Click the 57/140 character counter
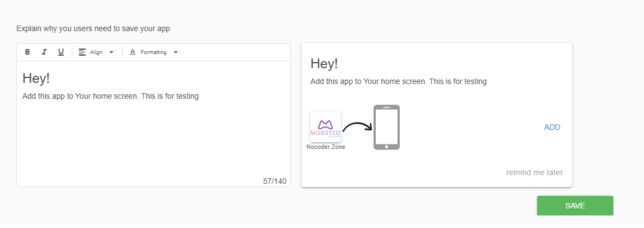Image resolution: width=644 pixels, height=228 pixels. tap(274, 181)
